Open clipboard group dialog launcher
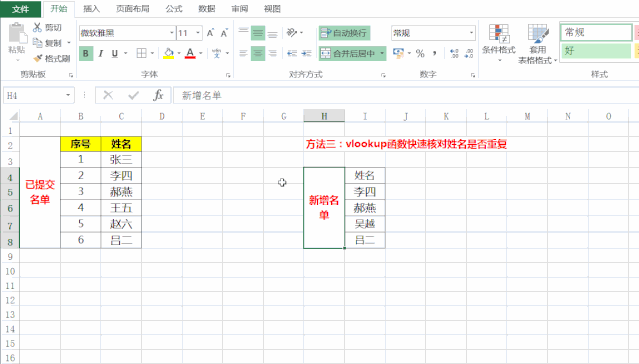This screenshot has width=639, height=364. (x=71, y=75)
